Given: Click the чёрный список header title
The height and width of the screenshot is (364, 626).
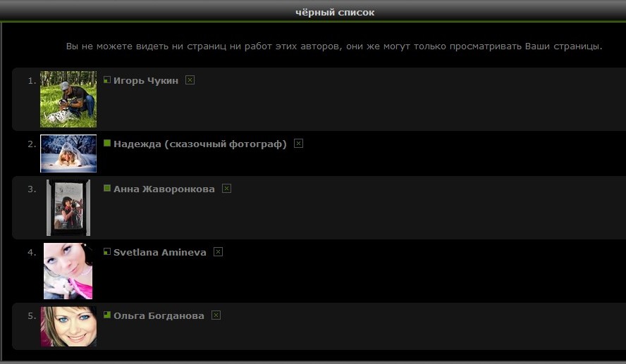Looking at the screenshot, I should coord(335,12).
